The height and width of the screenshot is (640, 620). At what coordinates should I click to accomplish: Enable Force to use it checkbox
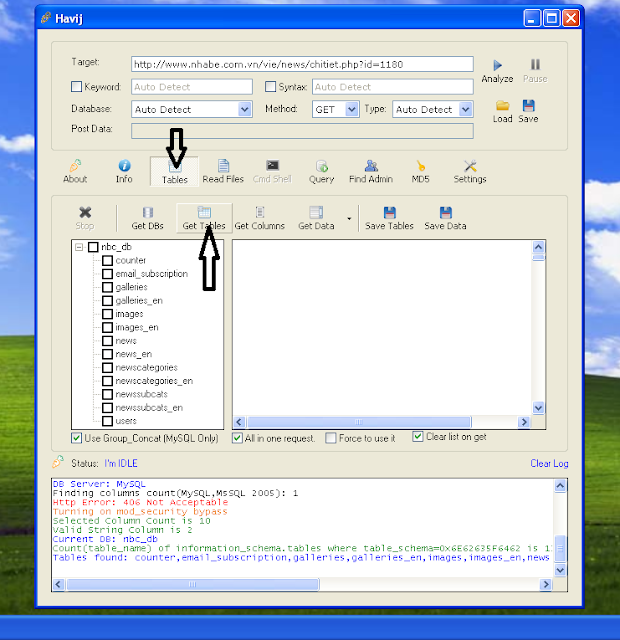331,438
